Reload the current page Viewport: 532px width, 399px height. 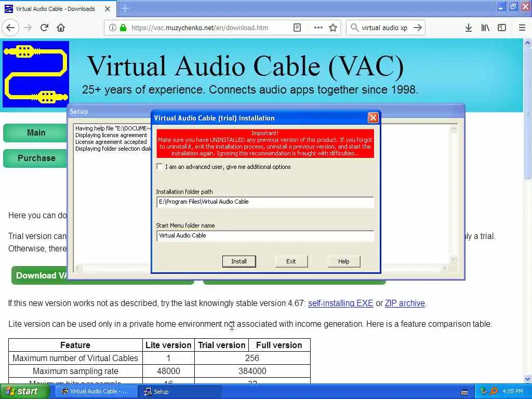[44, 28]
